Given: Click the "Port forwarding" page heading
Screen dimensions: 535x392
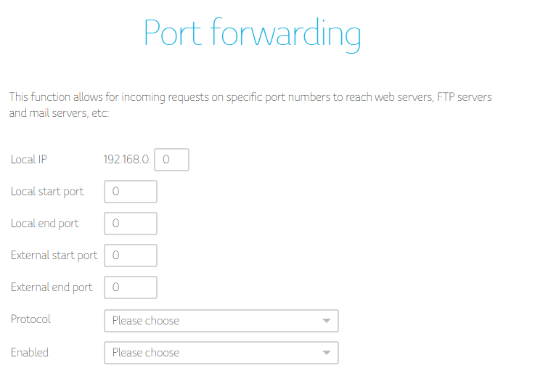Looking at the screenshot, I should coord(252,33).
